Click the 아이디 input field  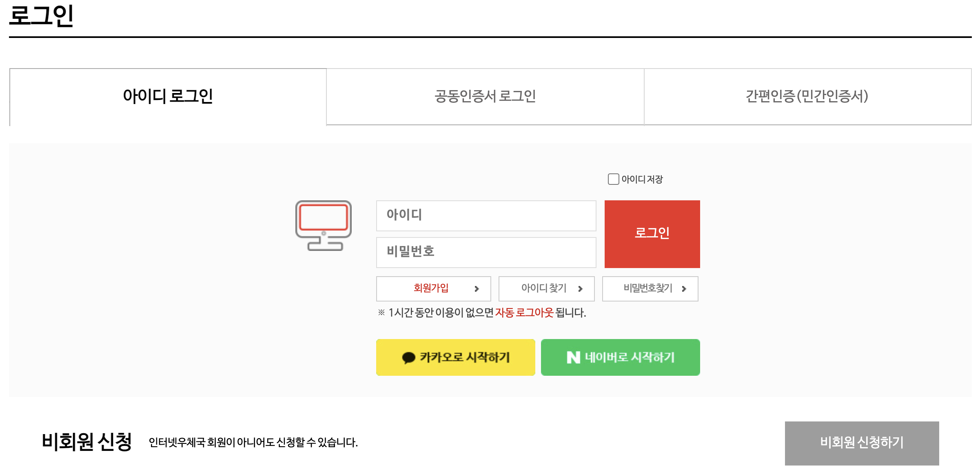click(x=486, y=216)
